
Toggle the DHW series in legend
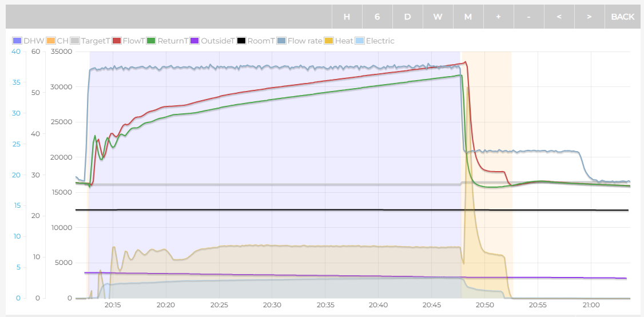pyautogui.click(x=28, y=41)
